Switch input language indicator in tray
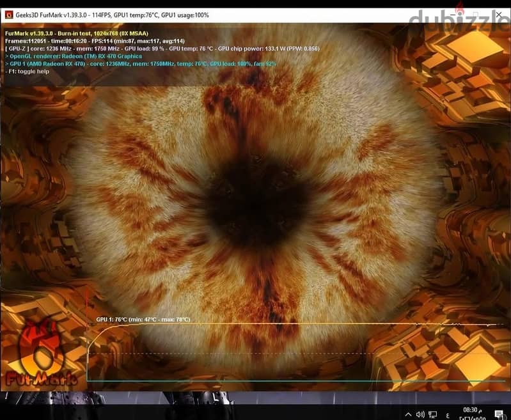Image resolution: width=511 pixels, height=420 pixels. 448,415
